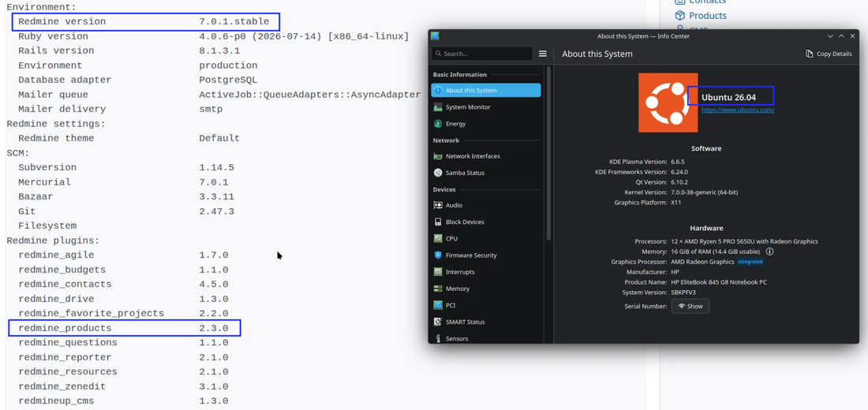This screenshot has height=410, width=868.
Task: Open Samba Status in Info Center
Action: [485, 173]
